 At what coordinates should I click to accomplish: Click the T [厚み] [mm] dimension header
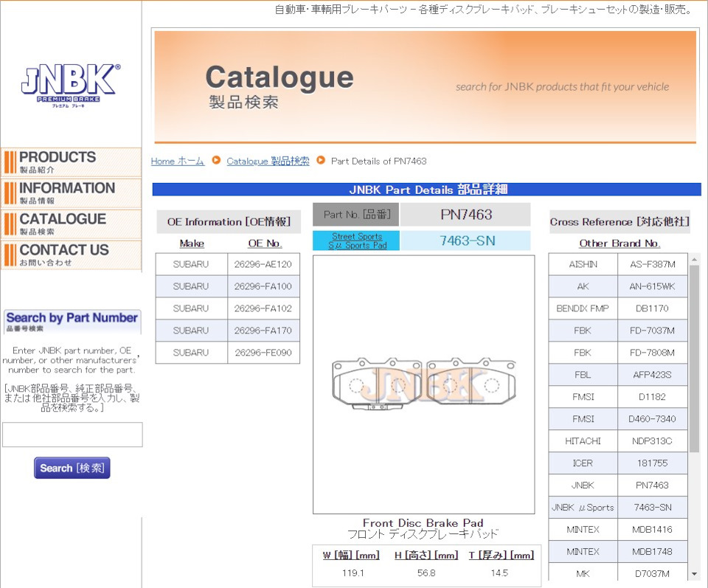coord(502,555)
